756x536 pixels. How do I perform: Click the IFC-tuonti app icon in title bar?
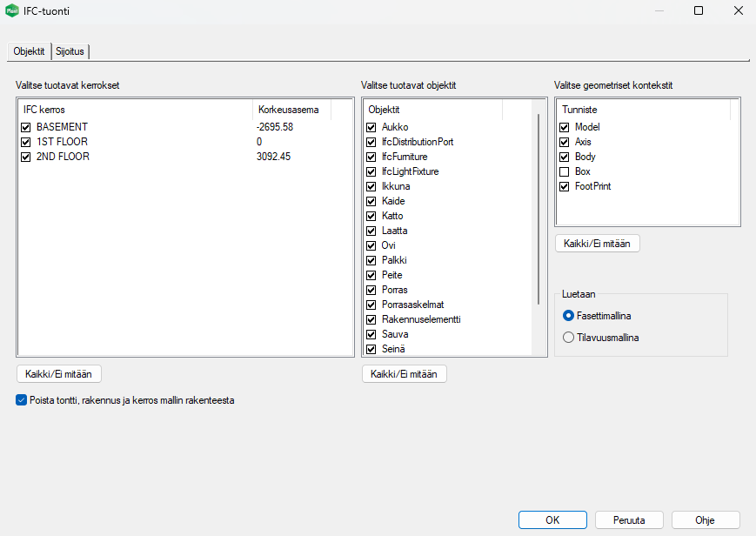coord(13,11)
